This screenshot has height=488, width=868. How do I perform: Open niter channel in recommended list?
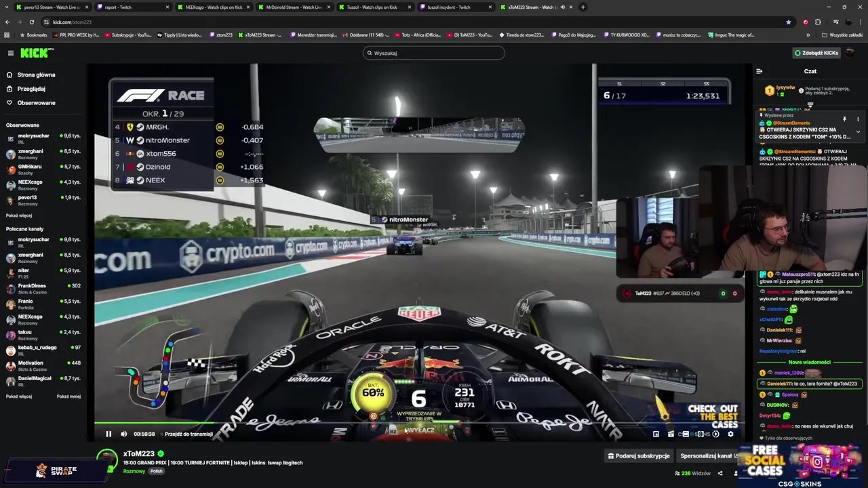click(x=43, y=273)
